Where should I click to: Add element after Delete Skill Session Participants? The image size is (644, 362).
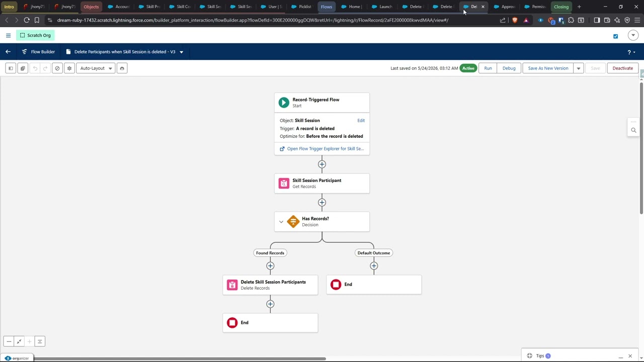point(270,304)
